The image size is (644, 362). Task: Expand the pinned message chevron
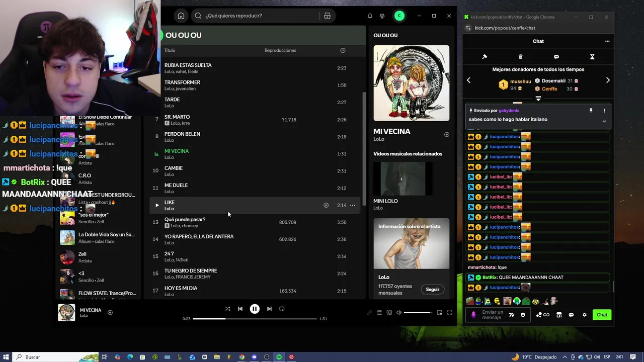point(604,121)
